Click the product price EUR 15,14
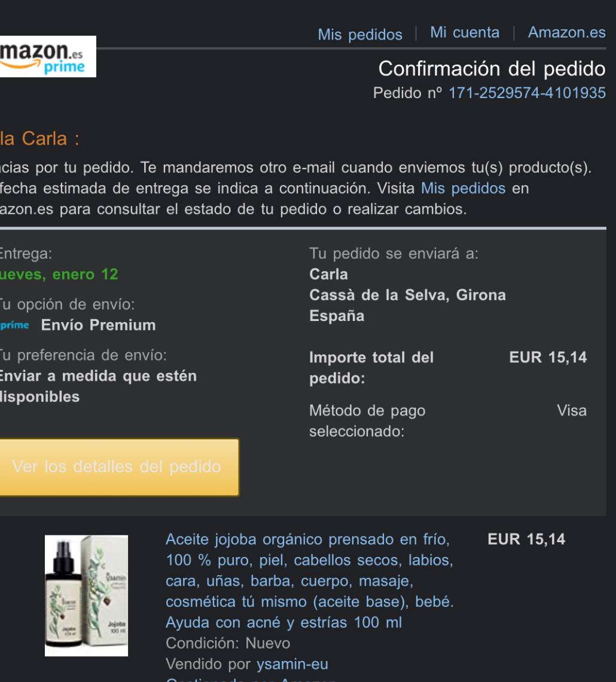616x682 pixels. click(526, 539)
